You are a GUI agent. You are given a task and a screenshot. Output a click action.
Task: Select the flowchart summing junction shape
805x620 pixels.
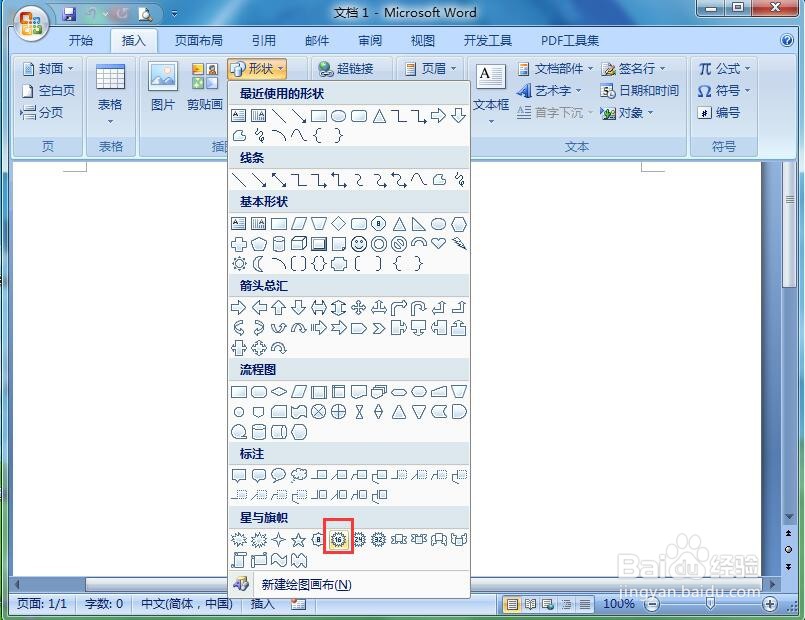pos(318,412)
